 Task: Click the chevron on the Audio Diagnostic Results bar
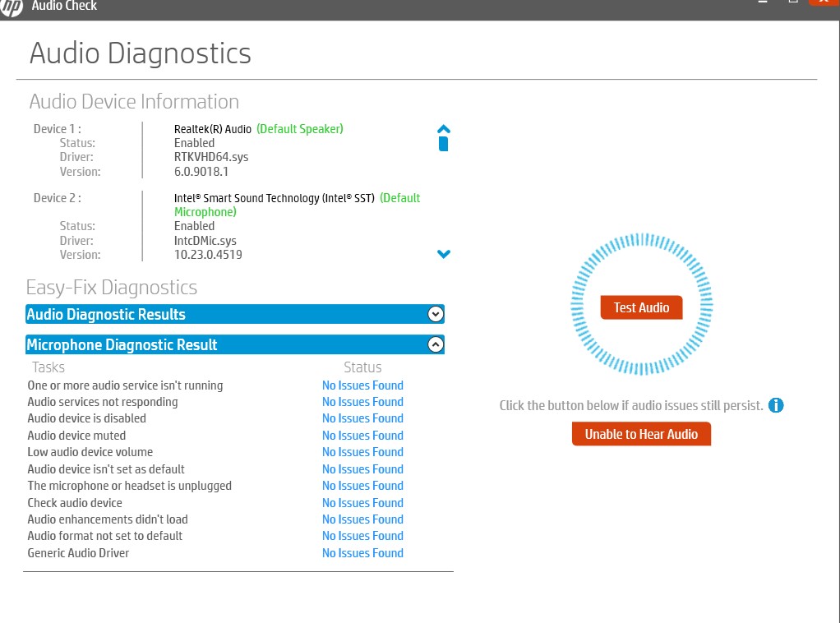(436, 314)
